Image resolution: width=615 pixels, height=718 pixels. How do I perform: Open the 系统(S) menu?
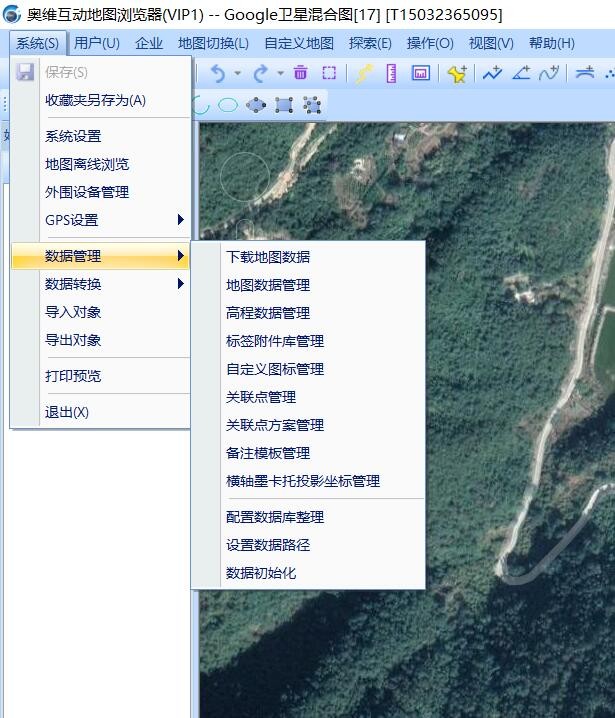point(38,44)
